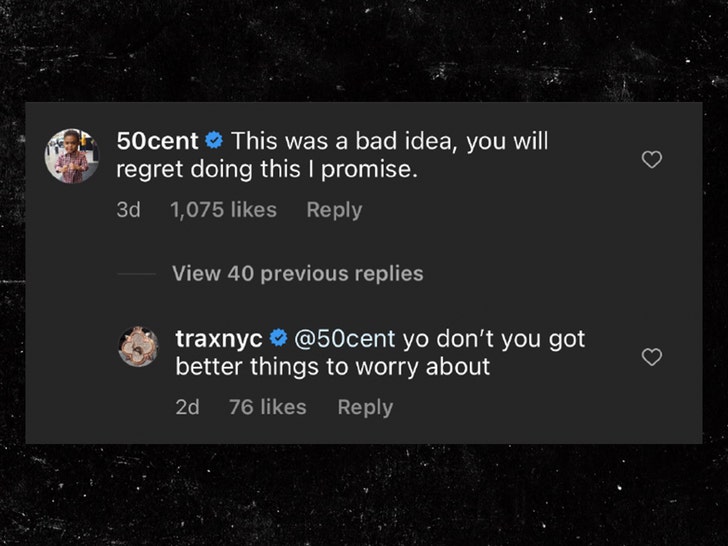728x546 pixels.
Task: Reply to traxnyc's comment
Action: (365, 407)
